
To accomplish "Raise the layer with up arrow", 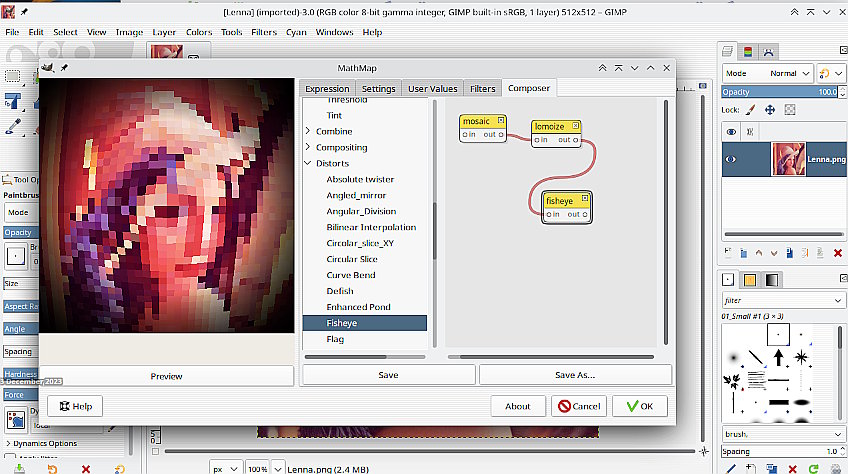I will 759,253.
